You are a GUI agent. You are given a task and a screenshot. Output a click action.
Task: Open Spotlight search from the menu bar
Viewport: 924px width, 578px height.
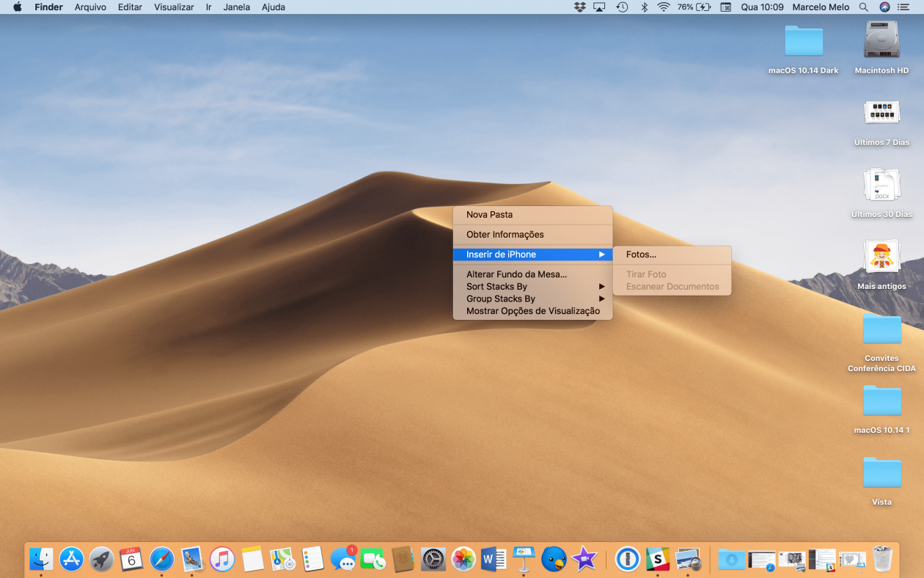click(x=864, y=7)
